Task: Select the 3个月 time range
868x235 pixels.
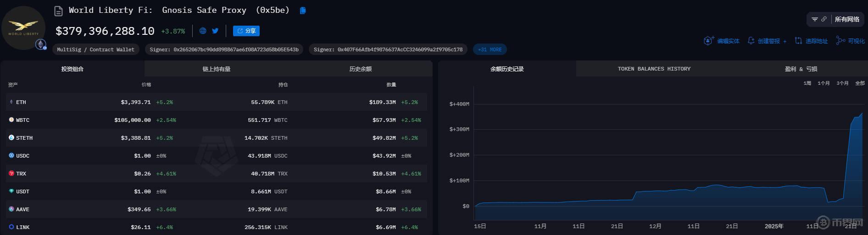Action: [x=842, y=83]
